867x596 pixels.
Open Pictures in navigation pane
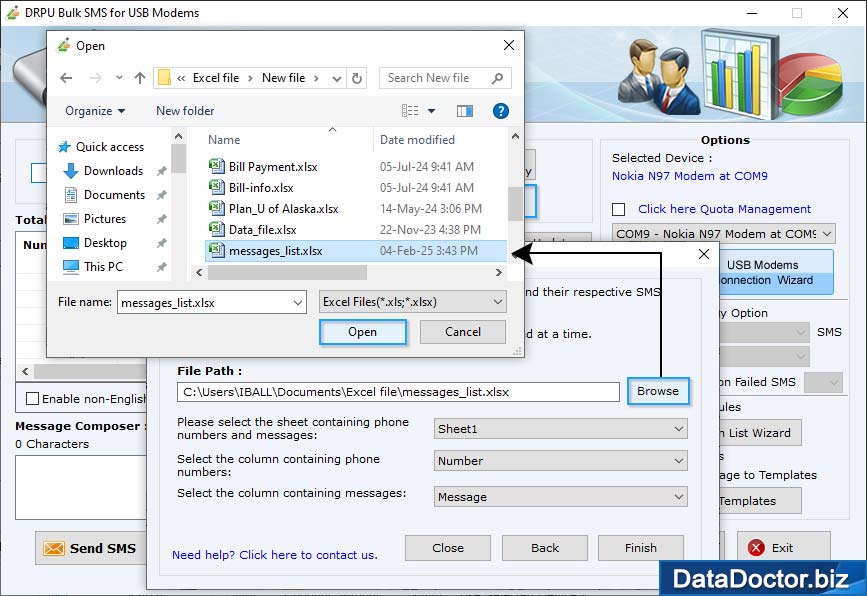(x=105, y=219)
